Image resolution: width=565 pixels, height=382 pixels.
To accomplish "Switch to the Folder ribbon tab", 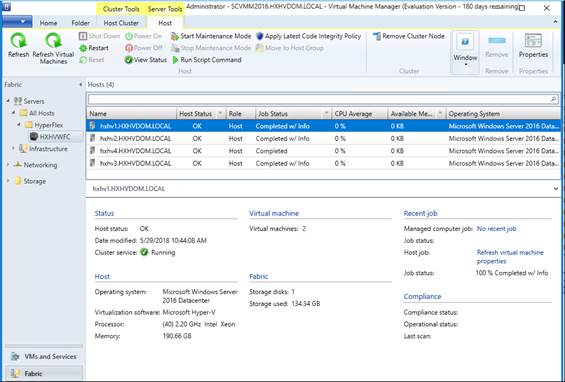I will coord(80,23).
